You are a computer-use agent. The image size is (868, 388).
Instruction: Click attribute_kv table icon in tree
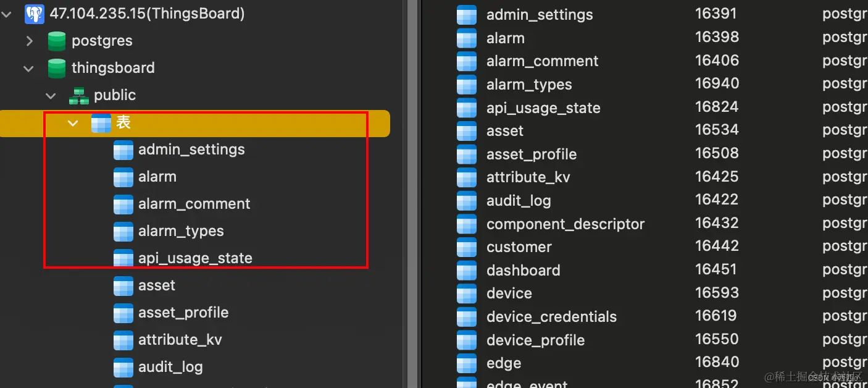point(123,340)
